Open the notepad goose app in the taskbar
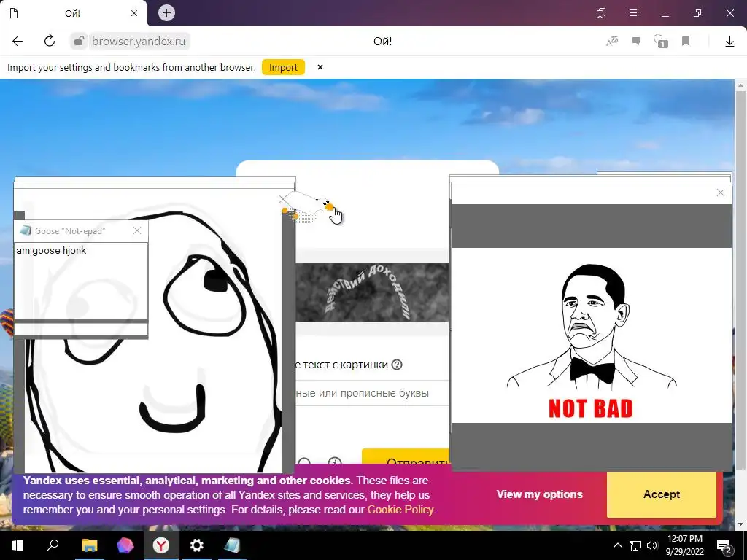The image size is (747, 560). click(x=233, y=545)
